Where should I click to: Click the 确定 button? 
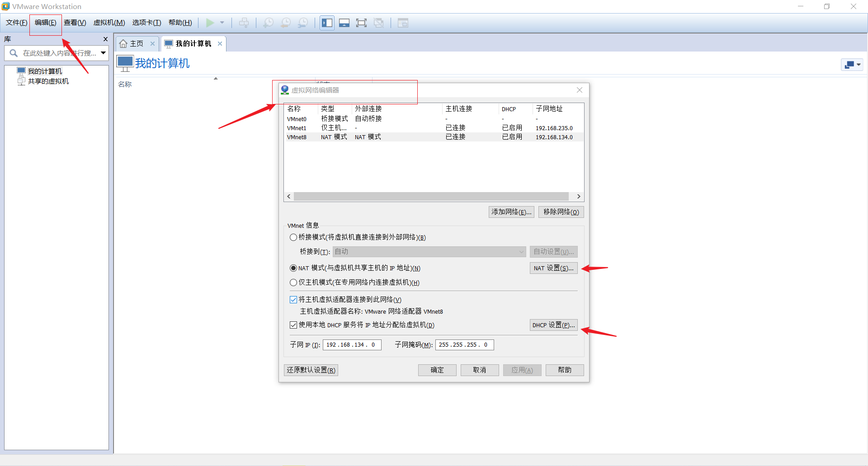pyautogui.click(x=437, y=370)
